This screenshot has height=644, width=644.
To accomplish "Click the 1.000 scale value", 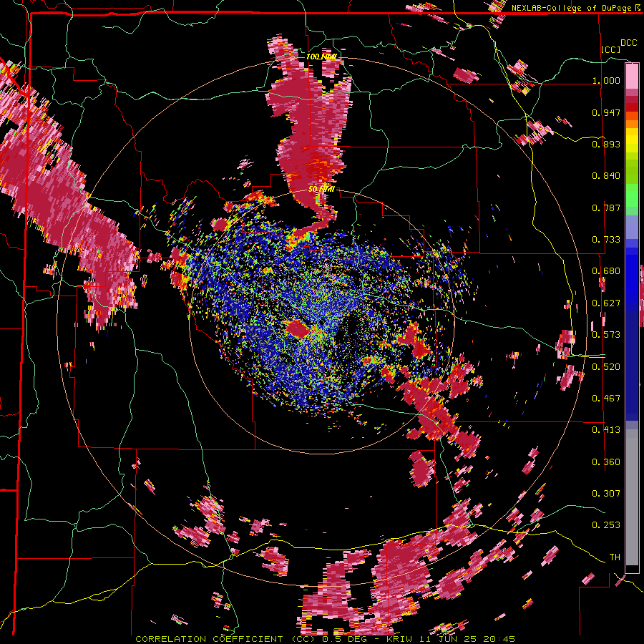I will point(606,80).
